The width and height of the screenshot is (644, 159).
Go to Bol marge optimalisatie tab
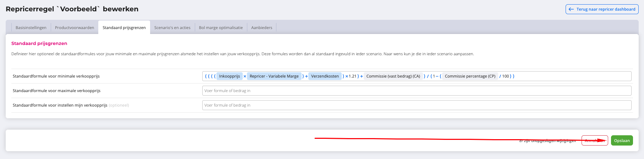point(221,28)
